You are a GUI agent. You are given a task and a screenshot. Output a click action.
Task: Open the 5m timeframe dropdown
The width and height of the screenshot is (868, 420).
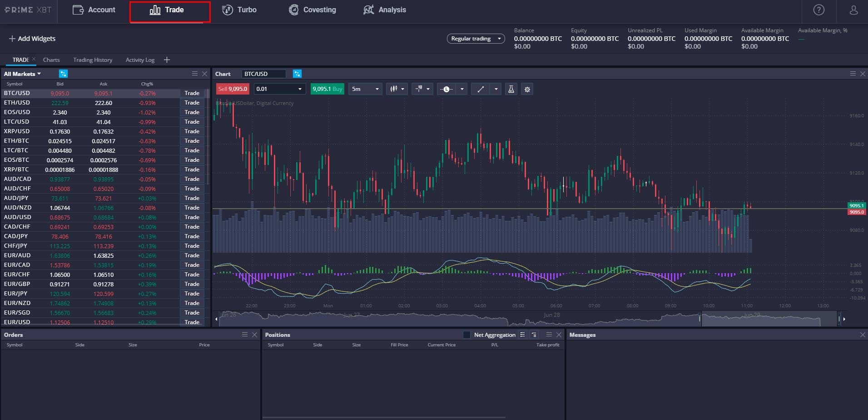coord(365,89)
